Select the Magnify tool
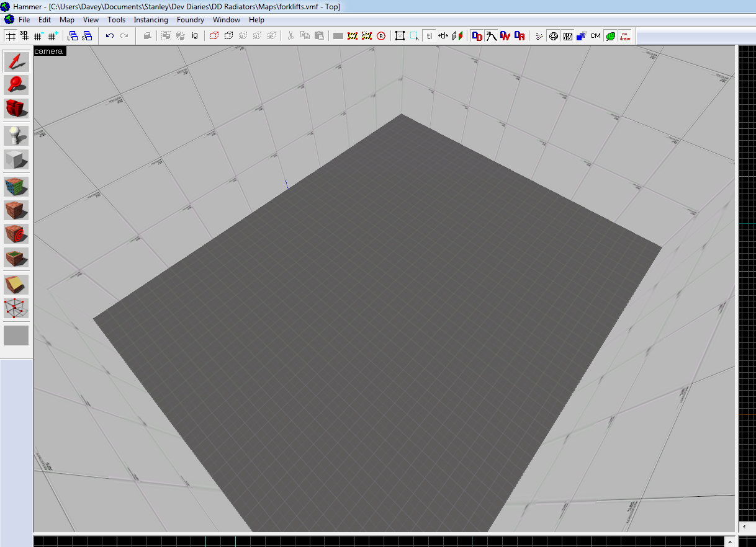The width and height of the screenshot is (756, 547). [x=16, y=85]
